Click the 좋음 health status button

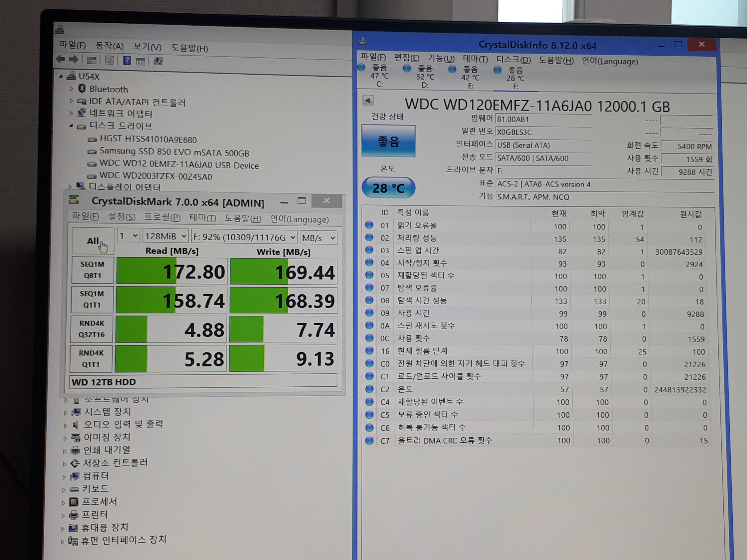click(x=388, y=141)
